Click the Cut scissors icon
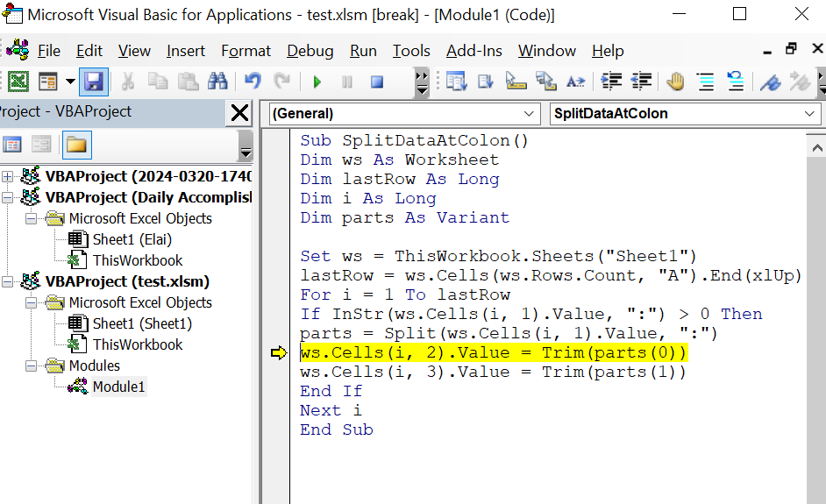Viewport: 826px width, 504px height. tap(127, 82)
